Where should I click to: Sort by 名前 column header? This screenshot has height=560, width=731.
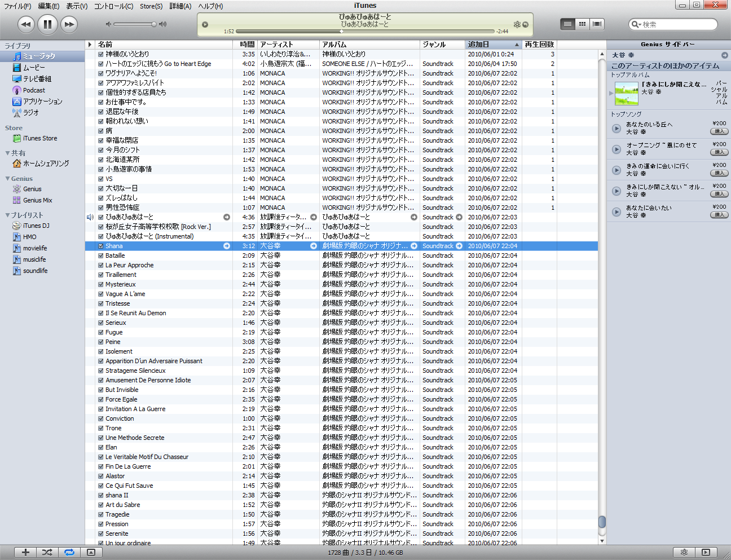pyautogui.click(x=164, y=44)
